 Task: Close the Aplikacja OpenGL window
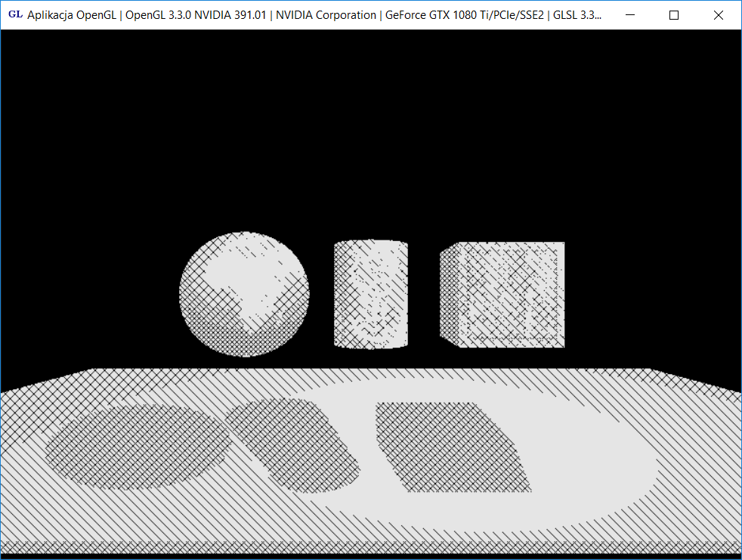tap(718, 15)
